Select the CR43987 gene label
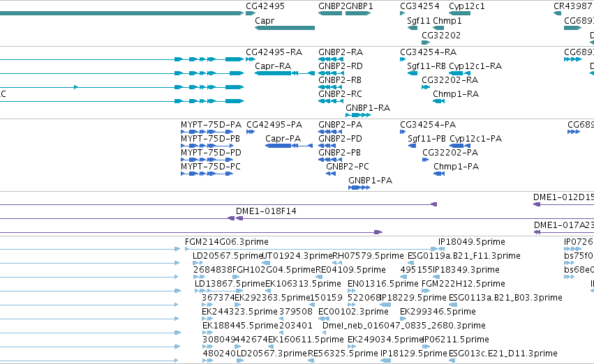 (572, 6)
